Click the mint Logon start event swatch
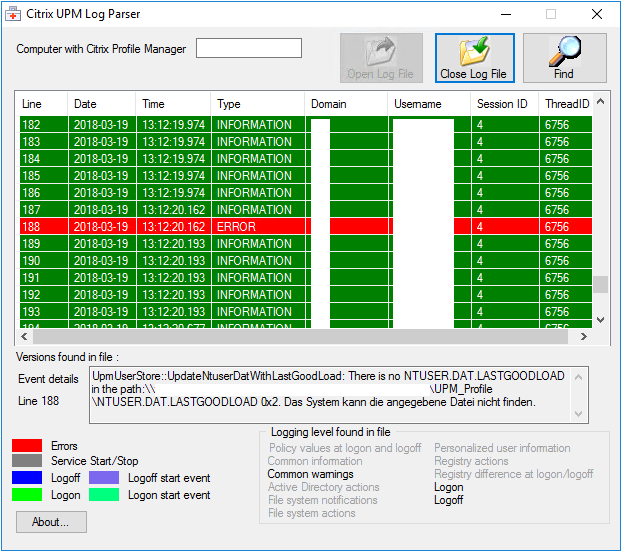Image resolution: width=622 pixels, height=552 pixels. pyautogui.click(x=104, y=494)
